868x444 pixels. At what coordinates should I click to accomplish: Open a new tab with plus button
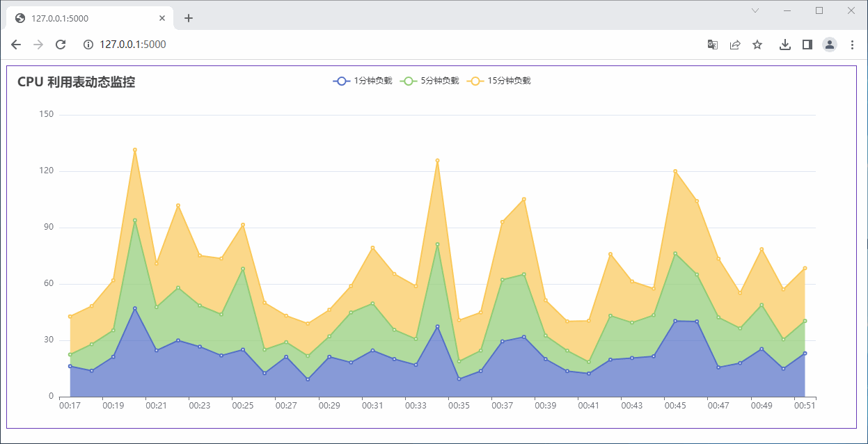(x=189, y=18)
